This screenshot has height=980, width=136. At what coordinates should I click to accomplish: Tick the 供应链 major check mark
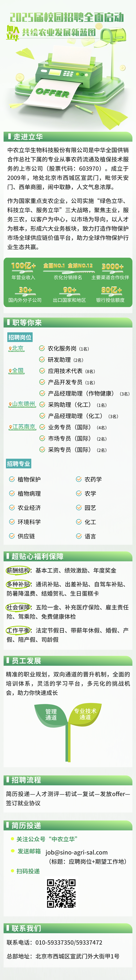(x=12, y=536)
